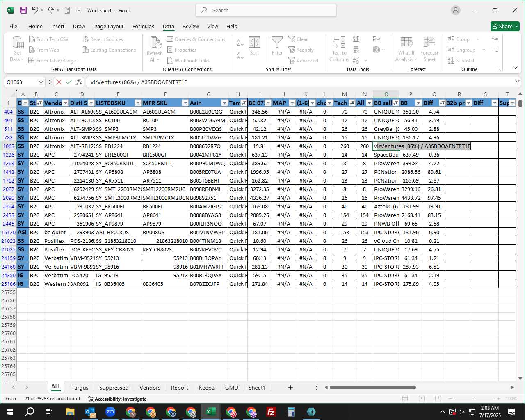
Task: Click the Redo arrow icon
Action: click(x=51, y=10)
